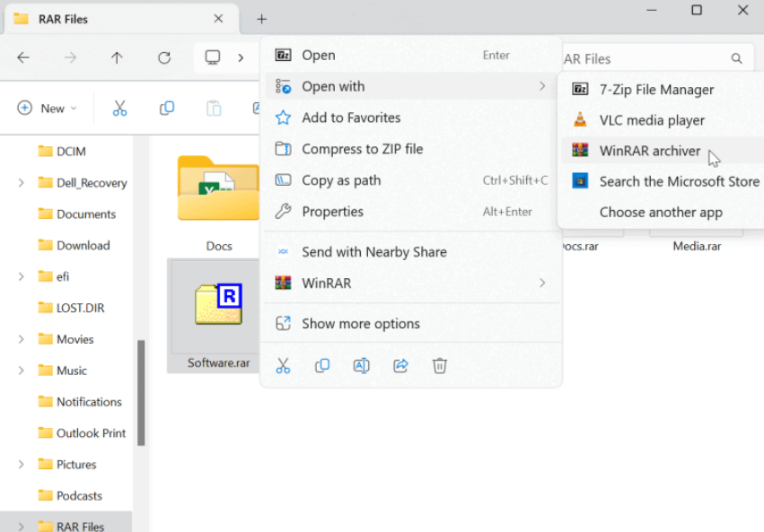This screenshot has width=764, height=532.
Task: Click the Share icon in the context menu
Action: pyautogui.click(x=400, y=365)
